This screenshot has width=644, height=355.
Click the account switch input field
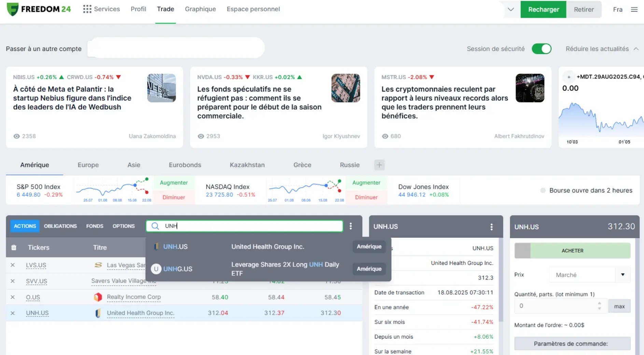tap(176, 47)
